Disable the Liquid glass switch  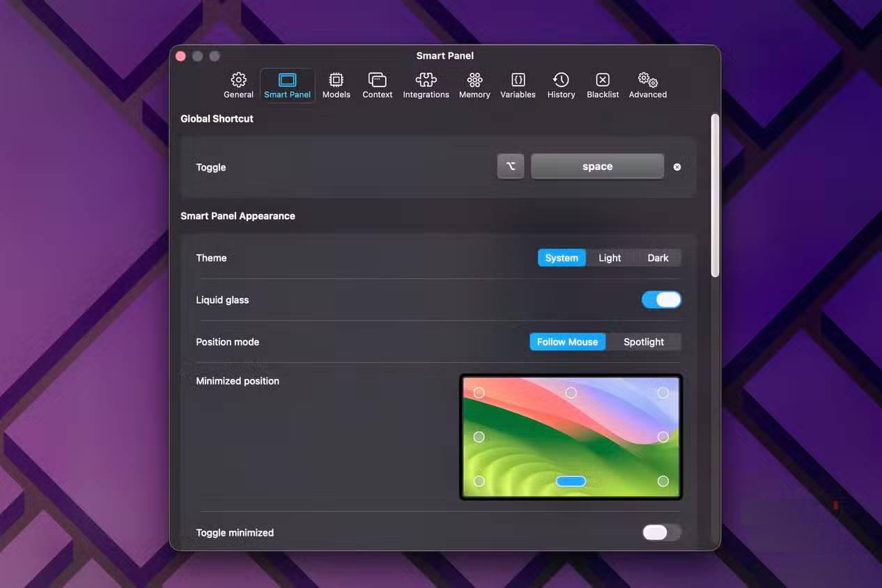pyautogui.click(x=661, y=300)
